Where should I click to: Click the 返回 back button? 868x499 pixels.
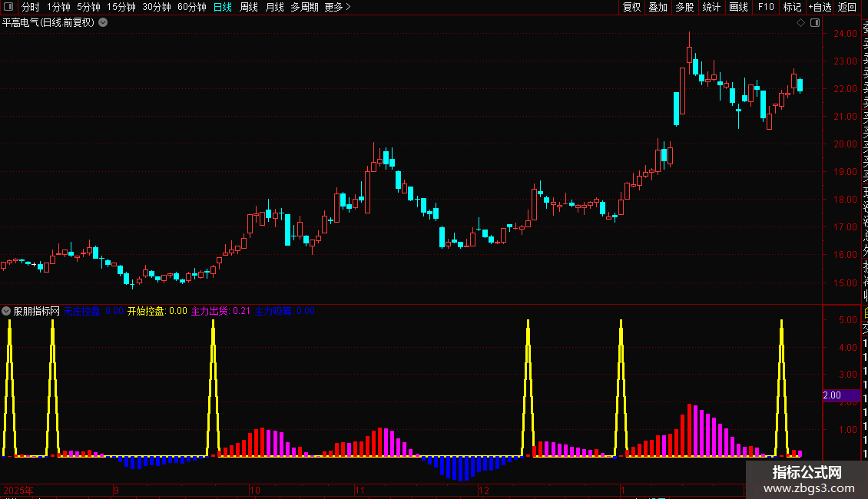pyautogui.click(x=847, y=7)
